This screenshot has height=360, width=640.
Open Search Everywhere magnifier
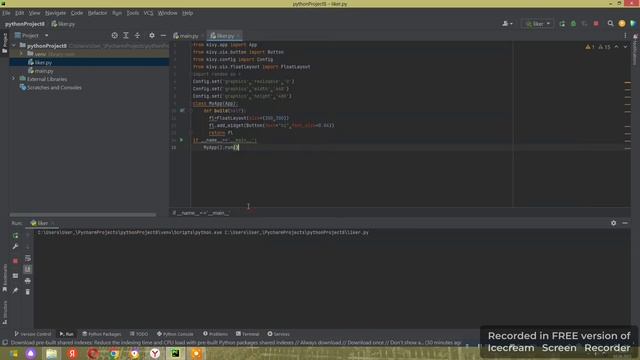[610, 24]
